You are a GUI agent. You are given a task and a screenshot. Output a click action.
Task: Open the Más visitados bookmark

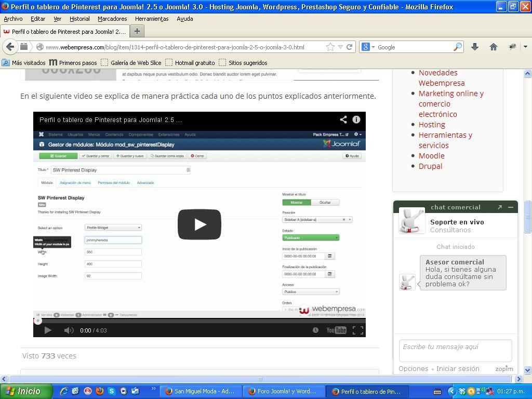(x=24, y=63)
